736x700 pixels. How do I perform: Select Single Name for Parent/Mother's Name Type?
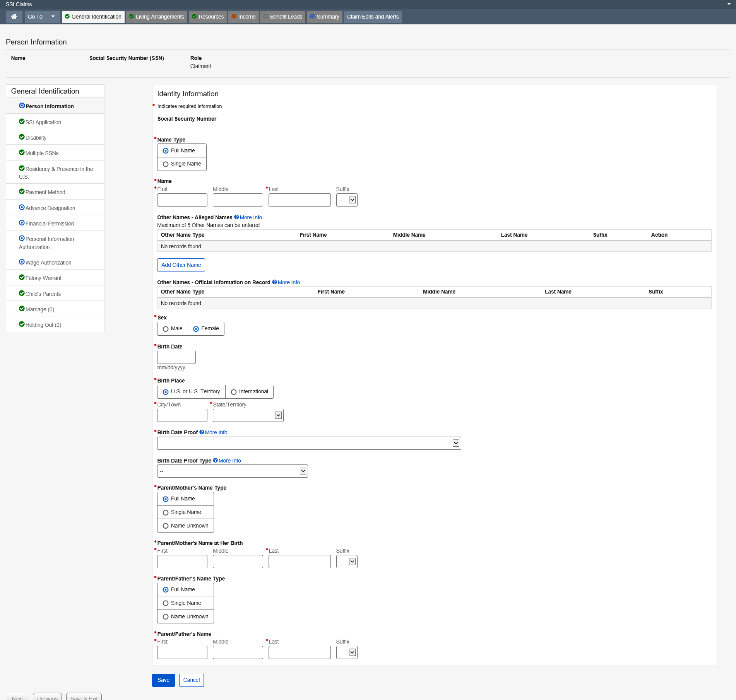point(166,513)
